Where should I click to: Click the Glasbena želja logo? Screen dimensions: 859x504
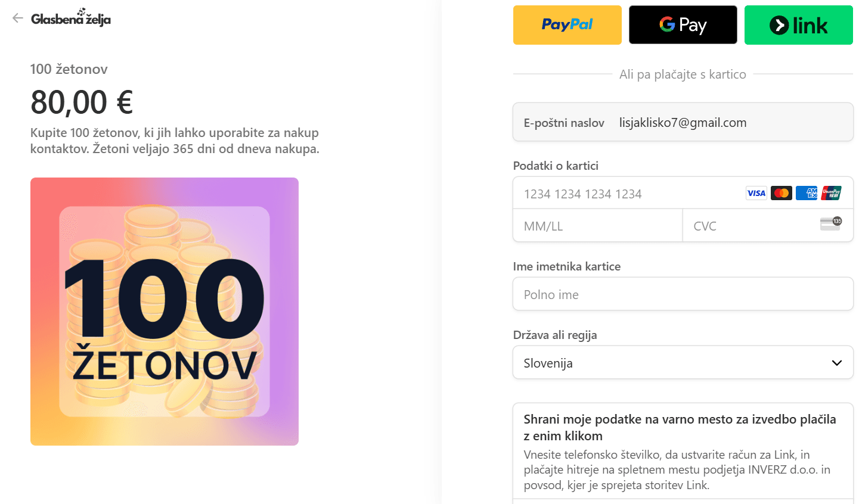coord(71,18)
